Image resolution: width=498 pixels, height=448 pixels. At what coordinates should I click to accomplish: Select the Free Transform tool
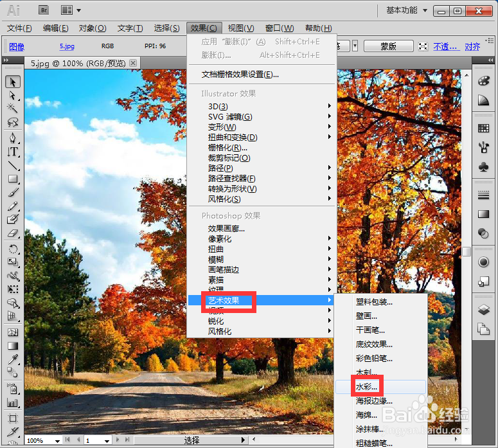[x=13, y=289]
